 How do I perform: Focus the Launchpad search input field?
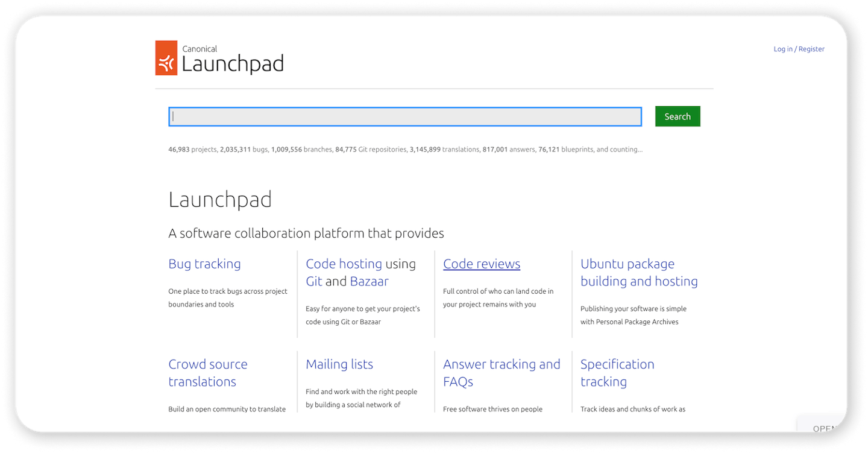pos(405,116)
